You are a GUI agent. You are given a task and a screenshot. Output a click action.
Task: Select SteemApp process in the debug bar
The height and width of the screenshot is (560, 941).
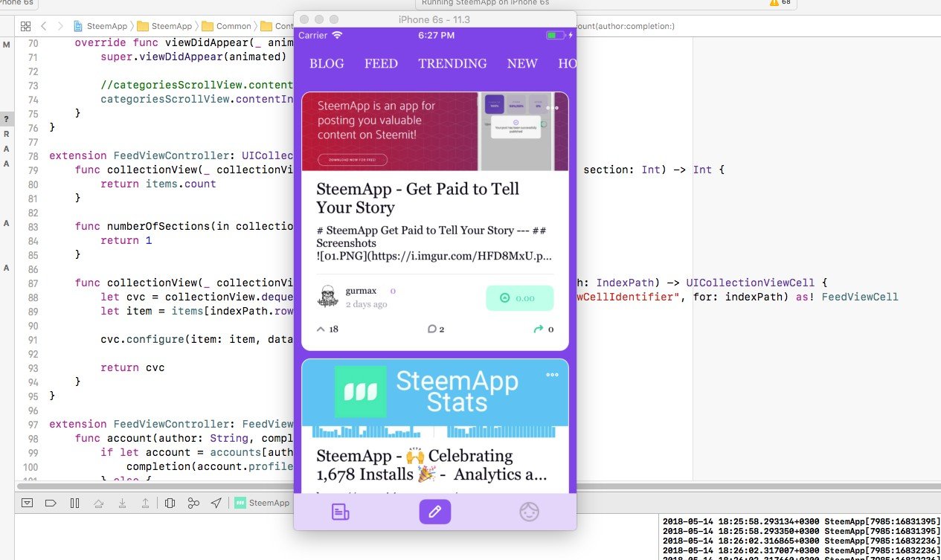262,503
